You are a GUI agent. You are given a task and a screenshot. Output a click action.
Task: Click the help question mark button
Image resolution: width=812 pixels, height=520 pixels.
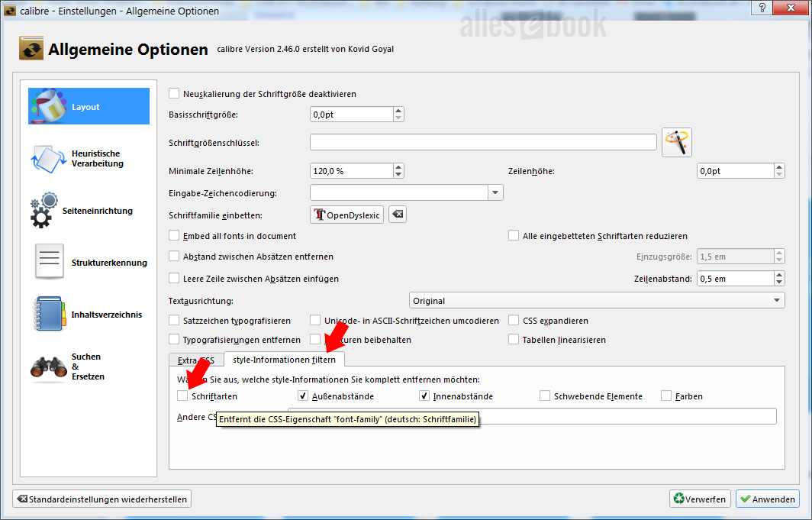762,8
